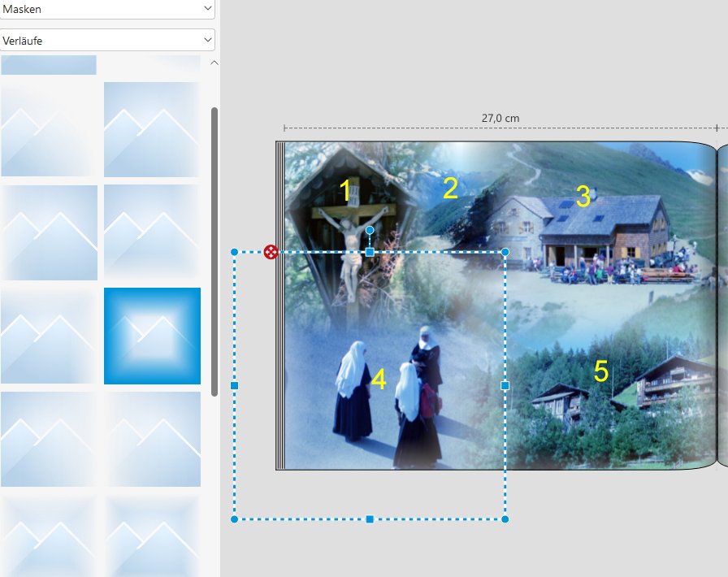The image size is (728, 577).
Task: Click the bottom-left corner handle of the selection
Action: point(235,519)
